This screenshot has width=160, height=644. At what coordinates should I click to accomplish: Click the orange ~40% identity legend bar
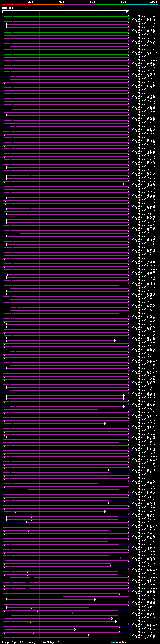pyautogui.click(x=49, y=4)
